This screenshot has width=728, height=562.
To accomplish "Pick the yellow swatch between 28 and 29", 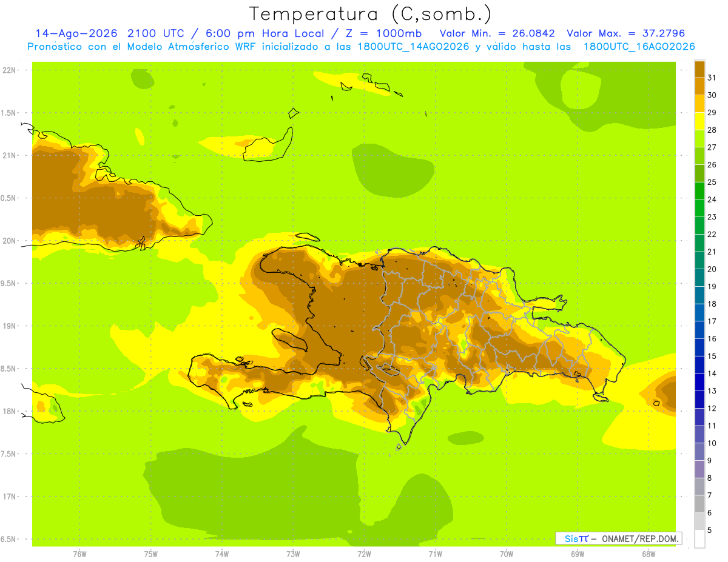I will pos(699,121).
